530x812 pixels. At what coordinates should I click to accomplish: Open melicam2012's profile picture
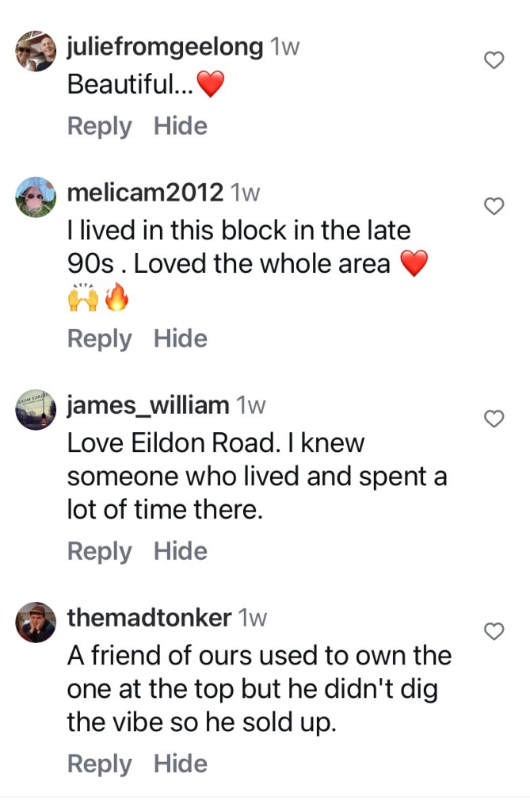point(36,197)
